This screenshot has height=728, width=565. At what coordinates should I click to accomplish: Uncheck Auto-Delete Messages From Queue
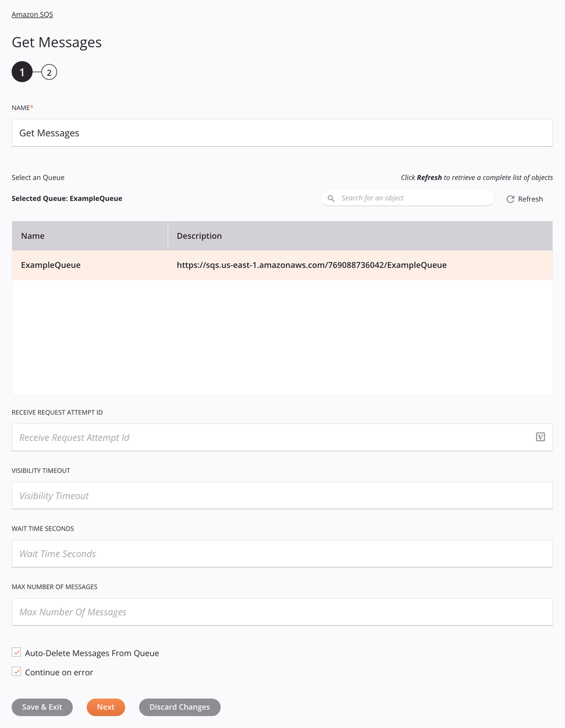pyautogui.click(x=17, y=652)
